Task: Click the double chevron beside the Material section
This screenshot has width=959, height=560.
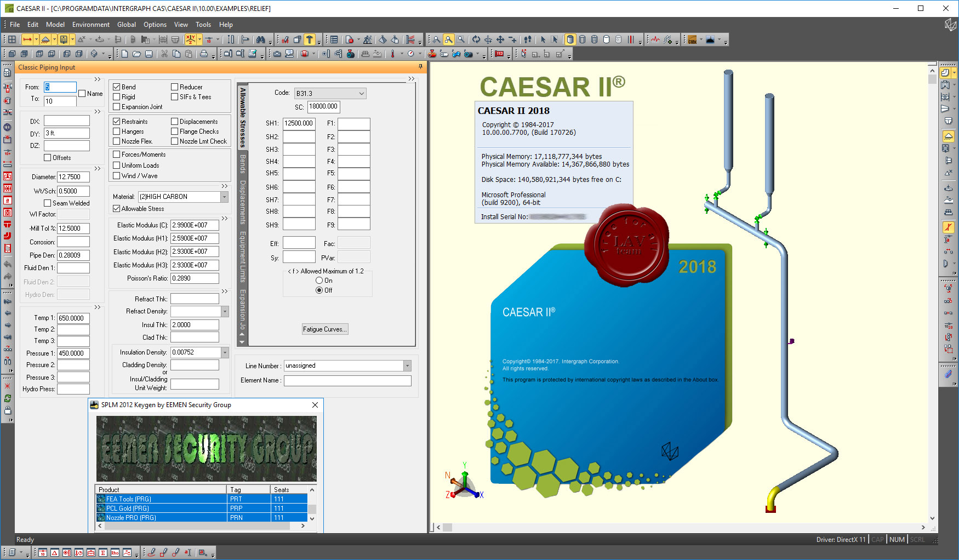Action: [224, 186]
